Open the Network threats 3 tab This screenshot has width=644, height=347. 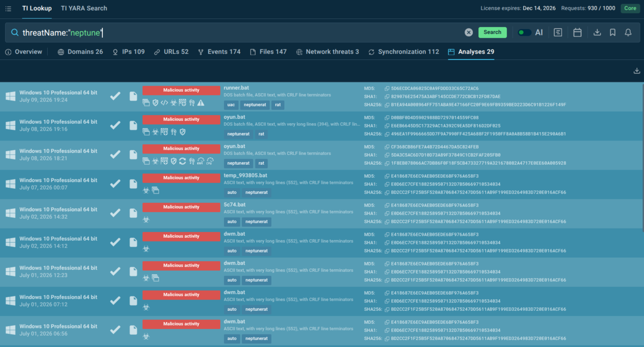[327, 52]
